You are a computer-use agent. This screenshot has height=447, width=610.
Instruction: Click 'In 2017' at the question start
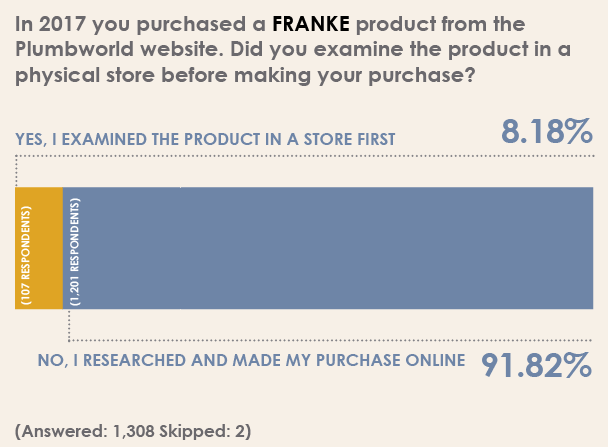50,24
